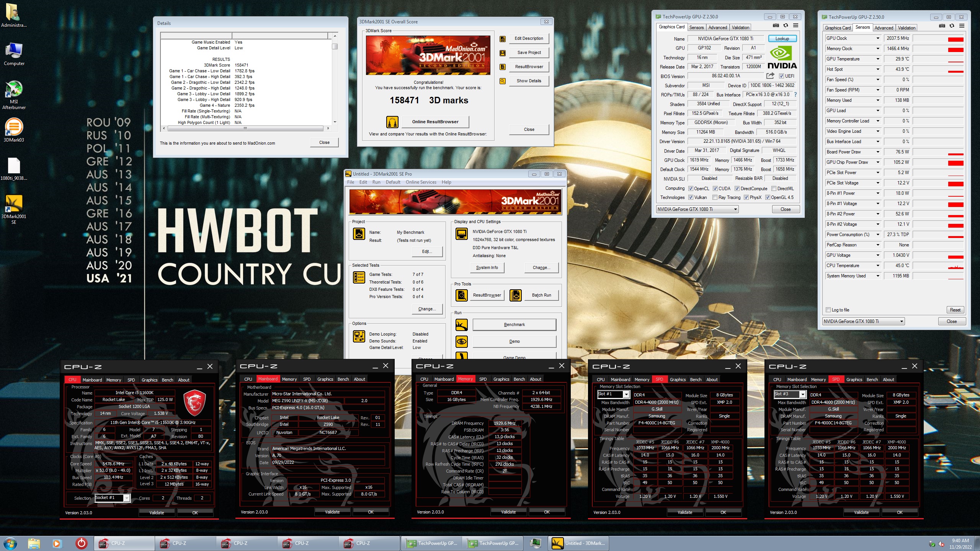Click the refresh icon in GPU-Z Graphics Card window
This screenshot has height=551, width=980.
coord(786,26)
